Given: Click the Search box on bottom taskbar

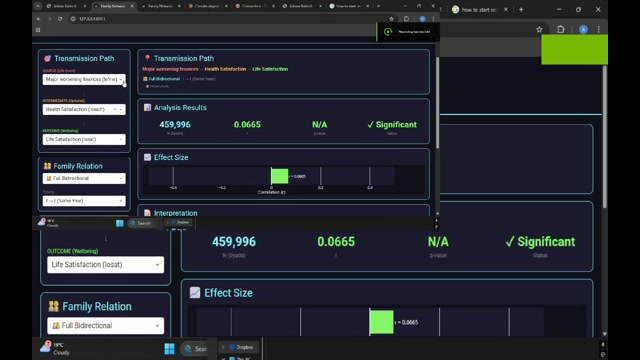Looking at the screenshot, I should 194,349.
